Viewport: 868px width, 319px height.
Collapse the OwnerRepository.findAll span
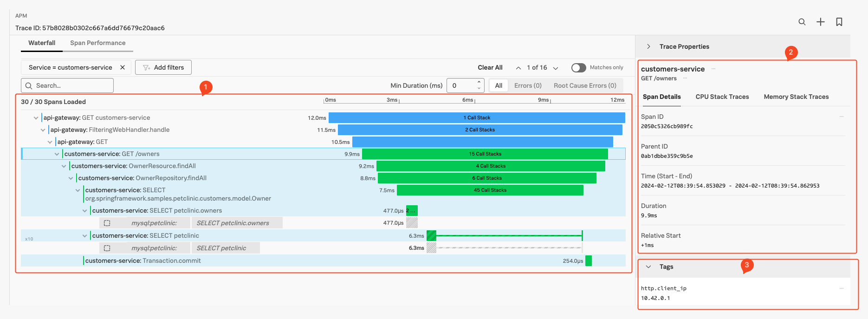(x=71, y=178)
